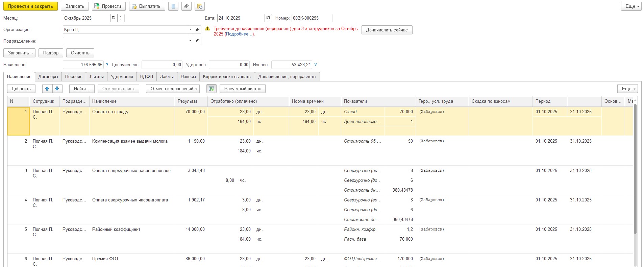Expand the Организация dropdown list
644x267 pixels.
coord(191,30)
